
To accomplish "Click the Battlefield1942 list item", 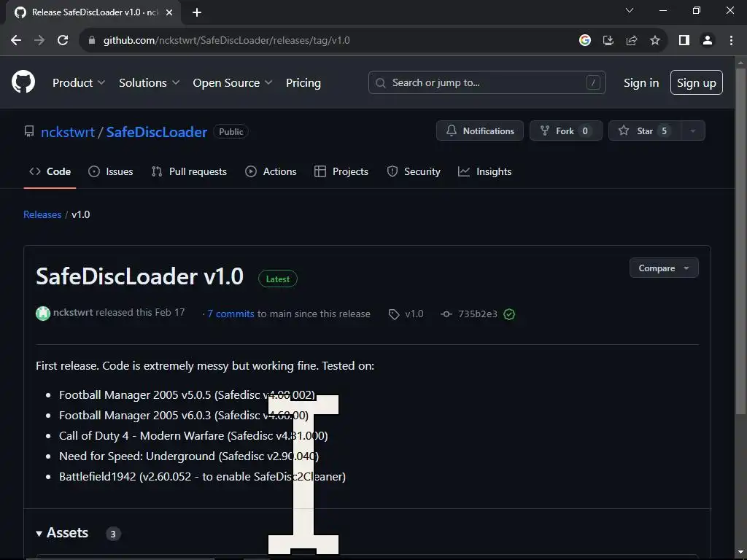I will (x=202, y=477).
